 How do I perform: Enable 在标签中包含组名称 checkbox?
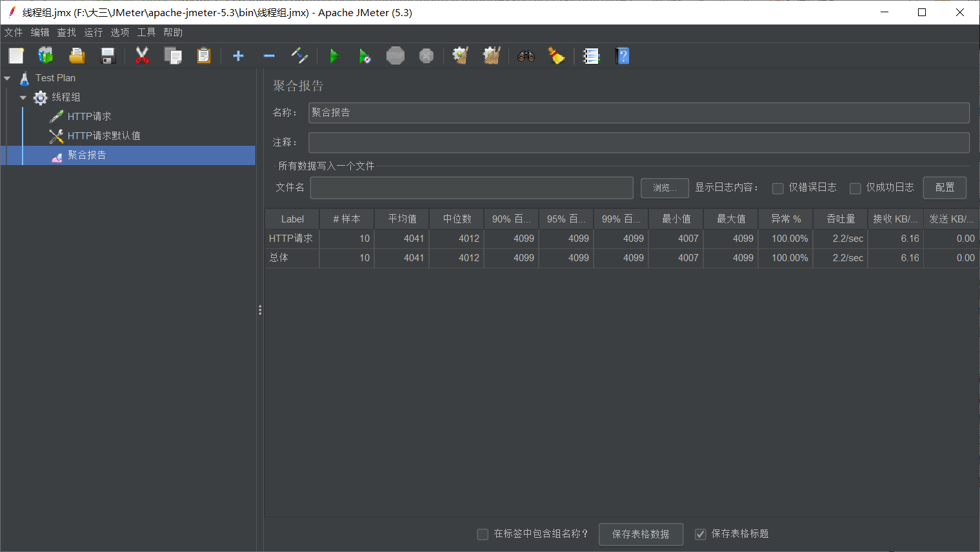click(483, 535)
